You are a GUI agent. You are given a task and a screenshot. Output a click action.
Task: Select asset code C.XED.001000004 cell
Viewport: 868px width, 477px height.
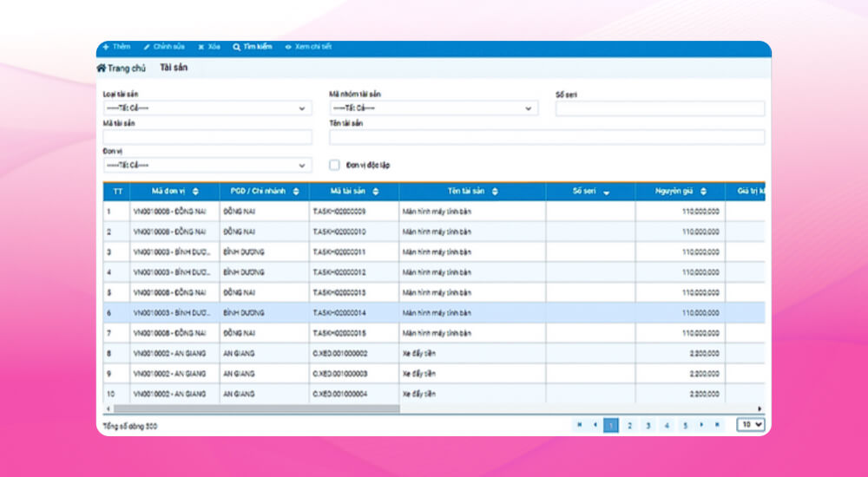click(x=354, y=394)
